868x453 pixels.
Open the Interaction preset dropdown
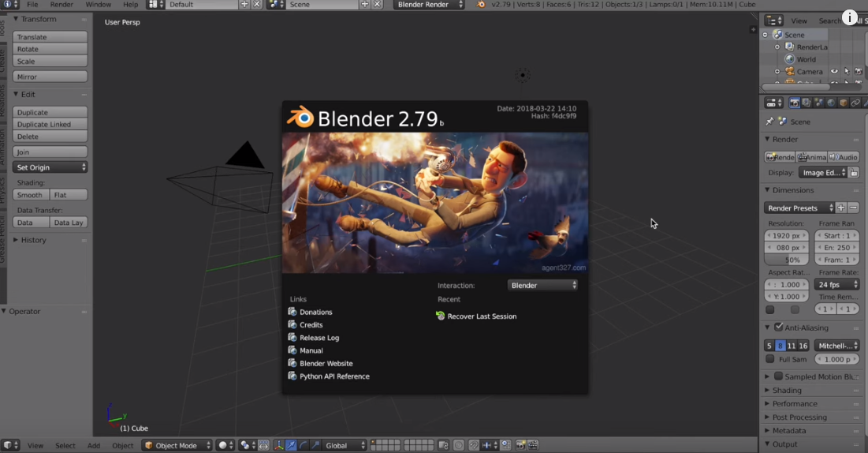pyautogui.click(x=542, y=285)
